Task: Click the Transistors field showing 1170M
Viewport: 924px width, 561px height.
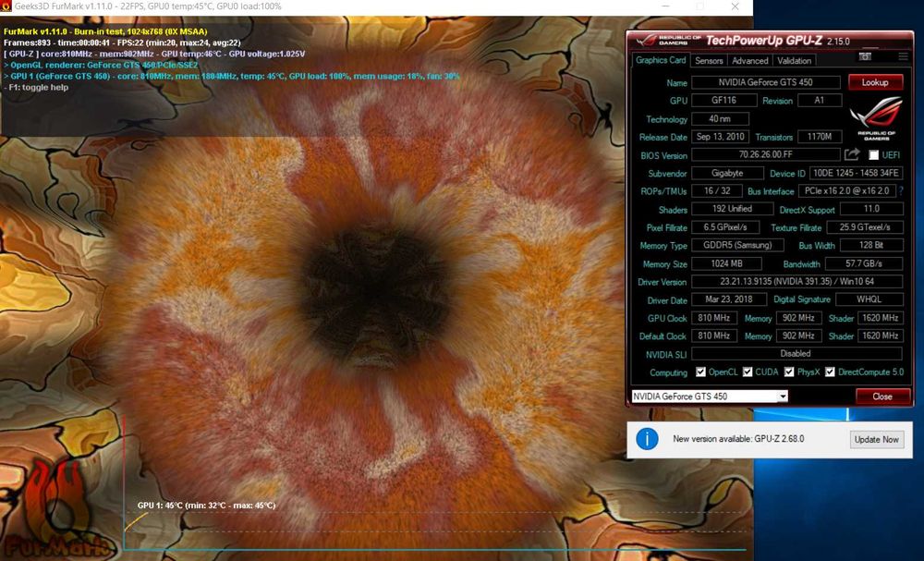Action: click(x=819, y=137)
